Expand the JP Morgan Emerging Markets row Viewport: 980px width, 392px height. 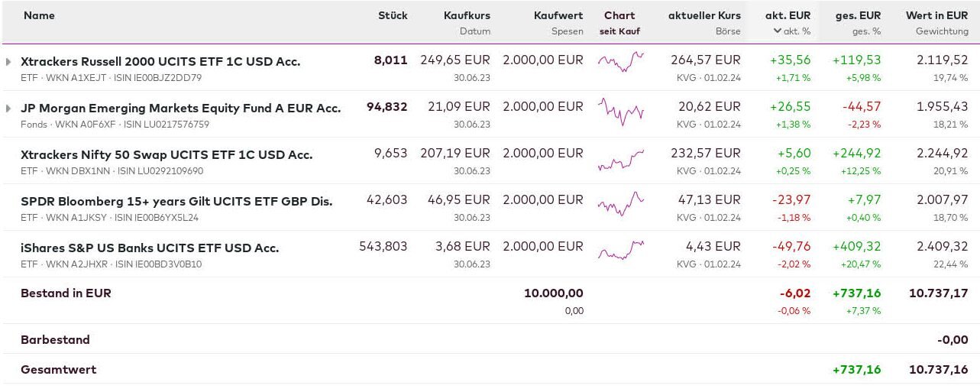click(x=9, y=108)
